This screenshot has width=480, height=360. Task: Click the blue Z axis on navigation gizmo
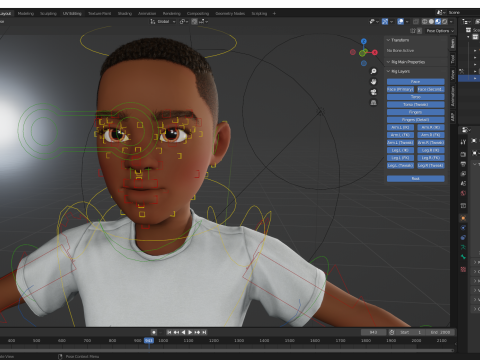click(x=364, y=41)
